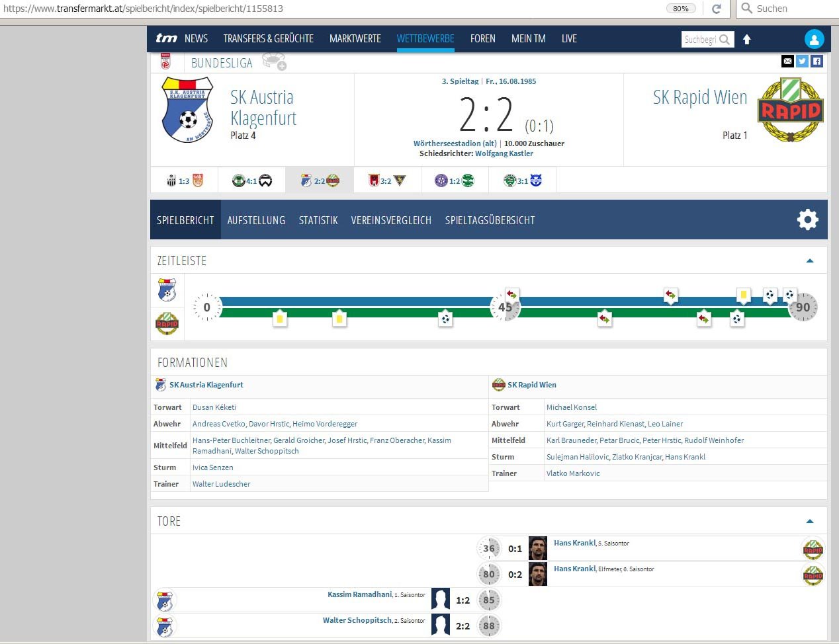The image size is (839, 644).
Task: Open the TRANSFERS & GERÜCHTE menu
Action: [269, 39]
